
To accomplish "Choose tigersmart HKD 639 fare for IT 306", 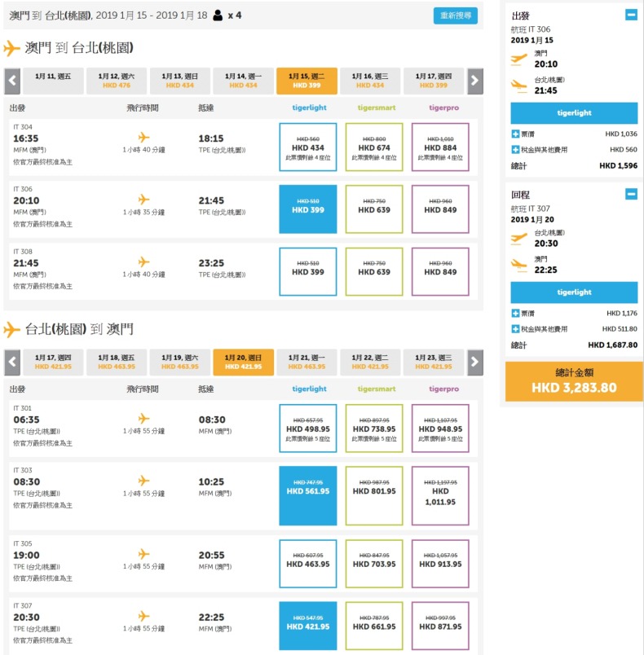I will coord(373,209).
